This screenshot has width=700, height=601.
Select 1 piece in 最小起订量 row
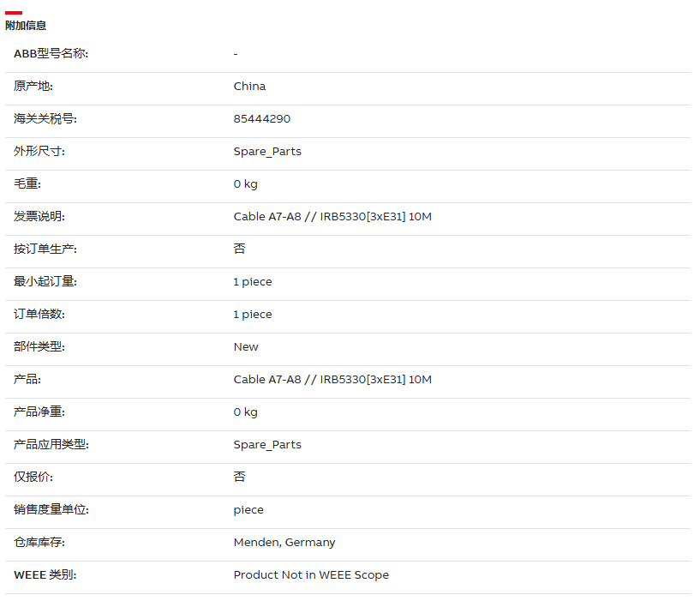click(x=253, y=282)
